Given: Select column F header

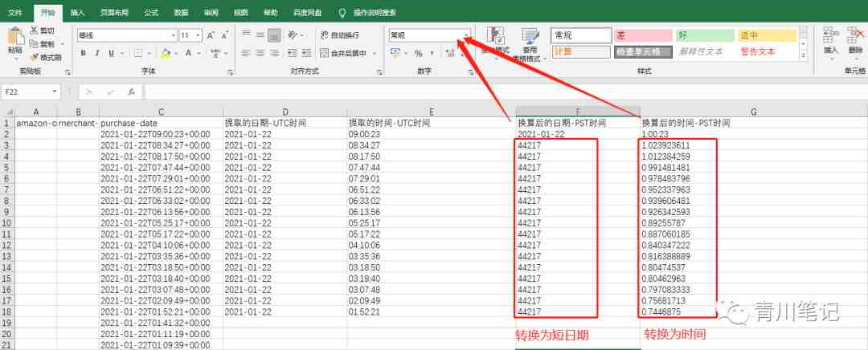Looking at the screenshot, I should point(577,112).
